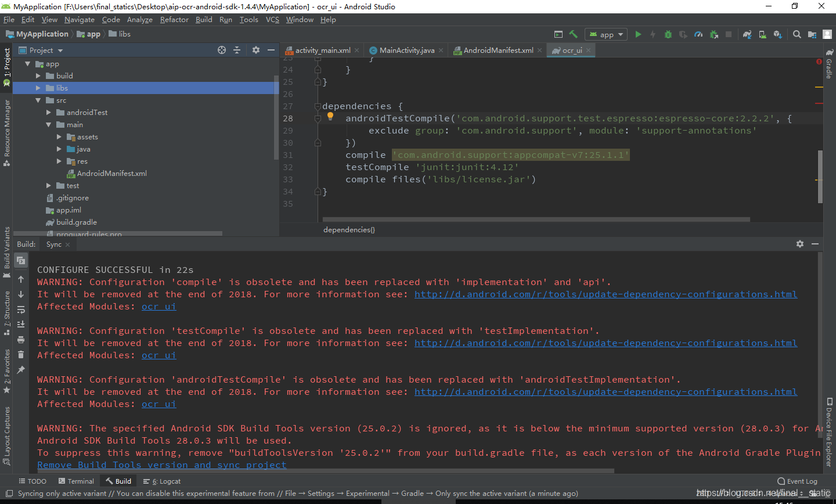836x504 pixels.
Task: Switch to AndroidManifest.xml tab
Action: point(498,51)
